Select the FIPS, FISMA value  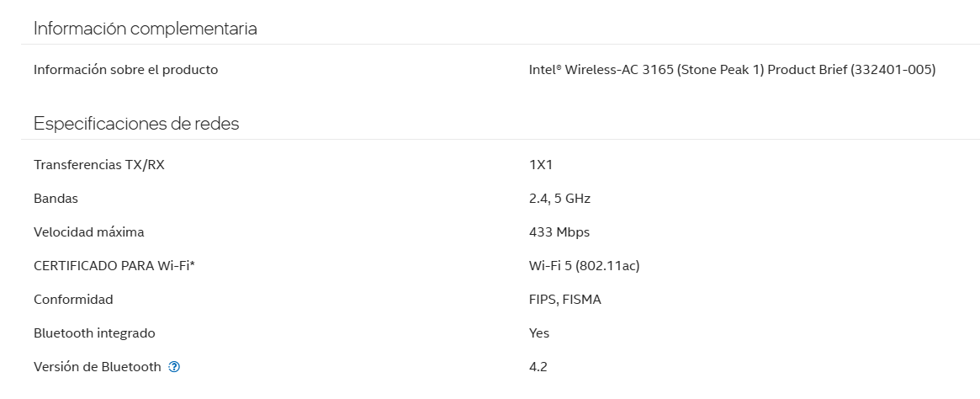tap(564, 300)
